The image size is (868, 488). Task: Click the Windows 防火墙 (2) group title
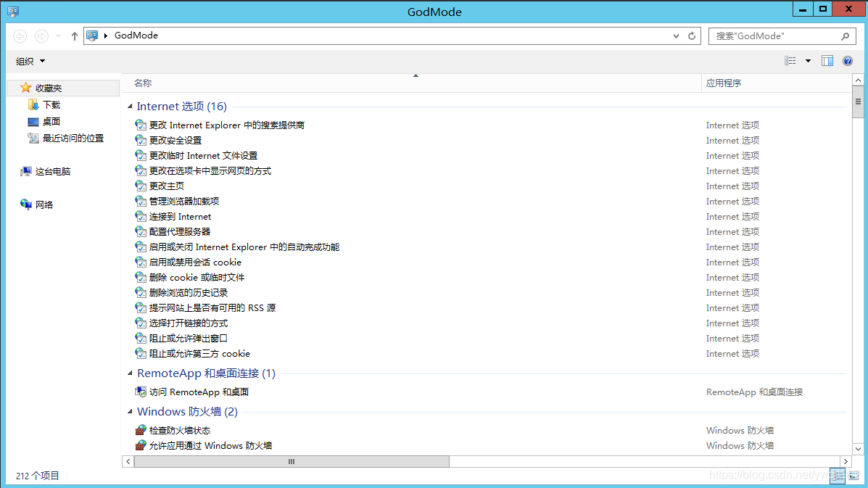pos(188,412)
